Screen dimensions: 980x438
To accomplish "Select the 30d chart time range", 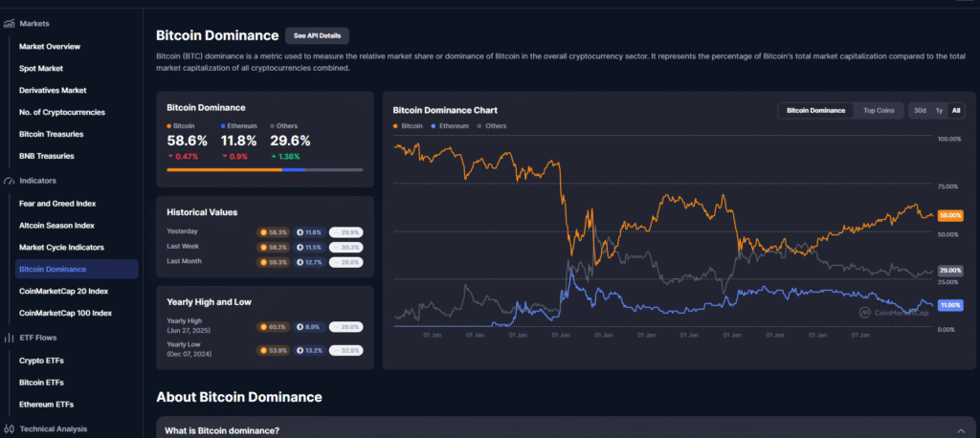I will point(919,110).
